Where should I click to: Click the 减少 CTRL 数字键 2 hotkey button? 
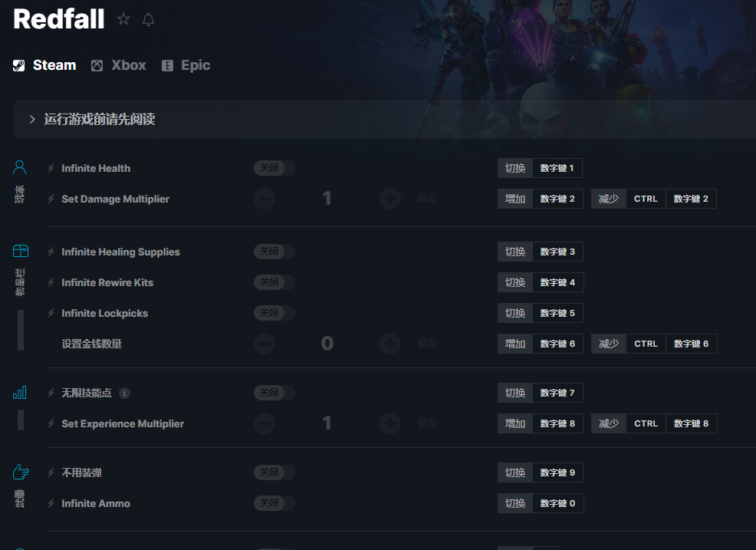pos(654,199)
